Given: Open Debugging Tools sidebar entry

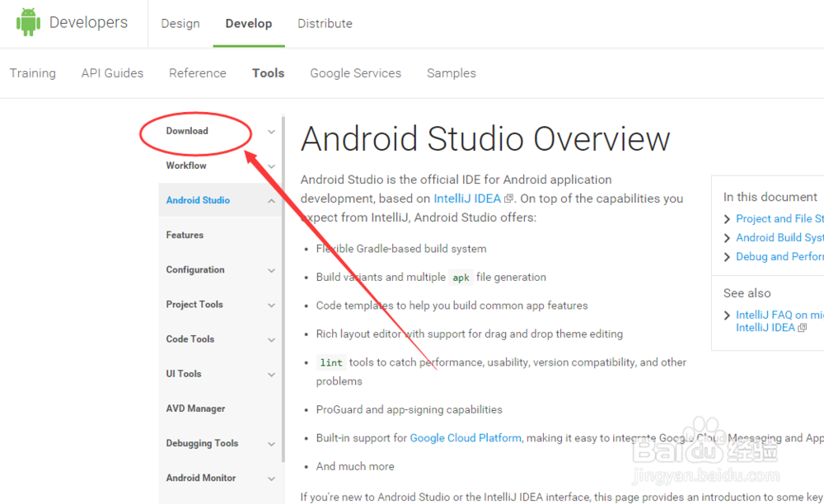Looking at the screenshot, I should pos(202,443).
